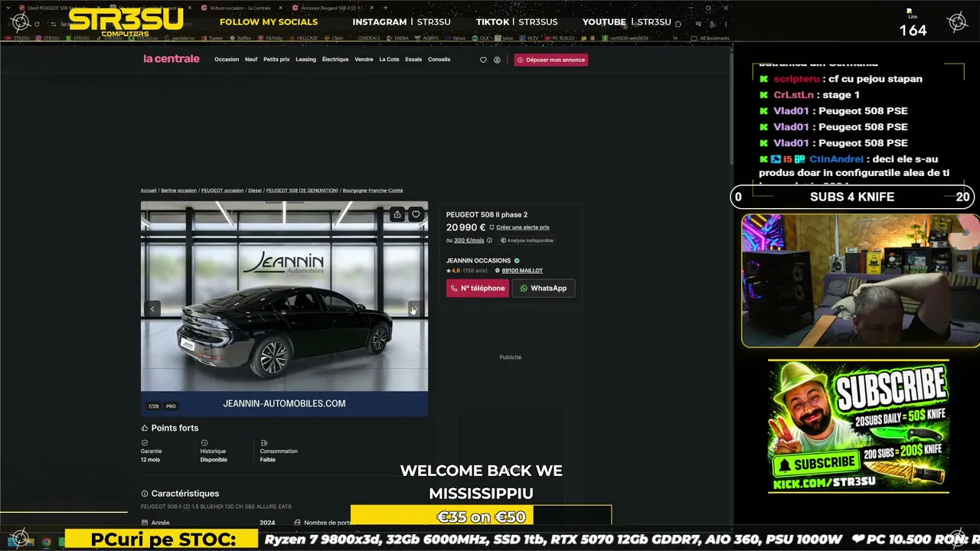Open La Cote in the navigation
Screen dimensions: 980x551
tap(389, 60)
